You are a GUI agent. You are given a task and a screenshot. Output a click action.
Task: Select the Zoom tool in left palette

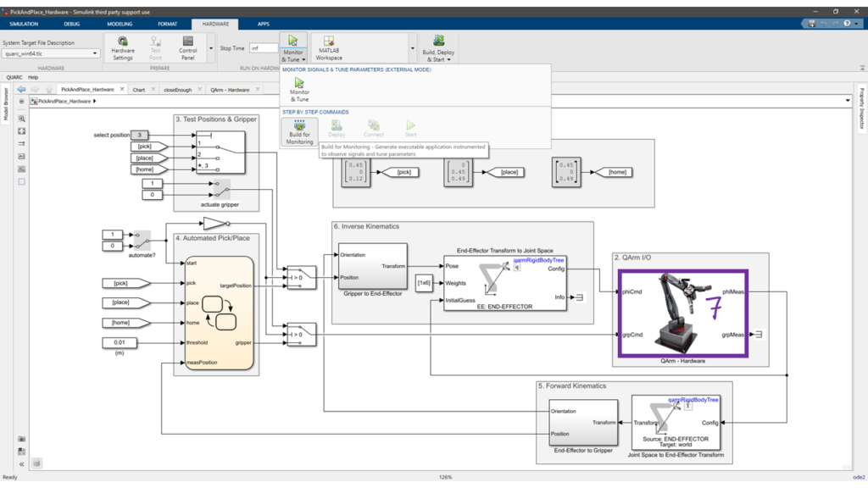pyautogui.click(x=22, y=119)
